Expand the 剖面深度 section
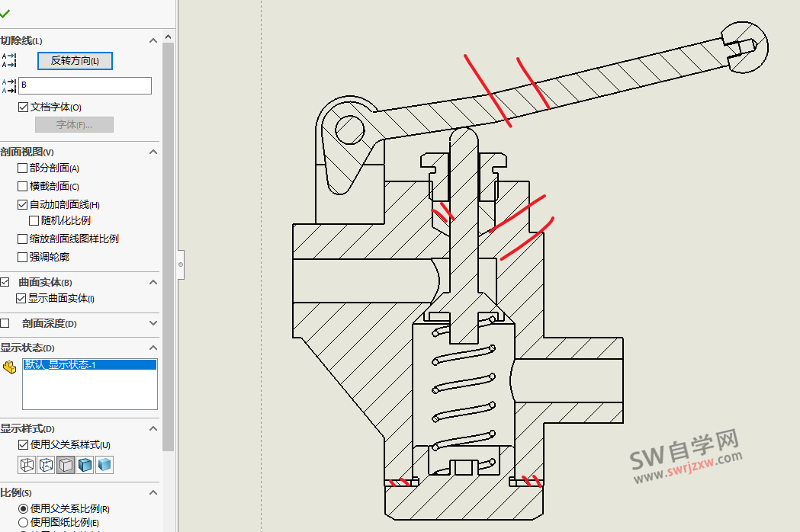The height and width of the screenshot is (532, 800). click(152, 322)
